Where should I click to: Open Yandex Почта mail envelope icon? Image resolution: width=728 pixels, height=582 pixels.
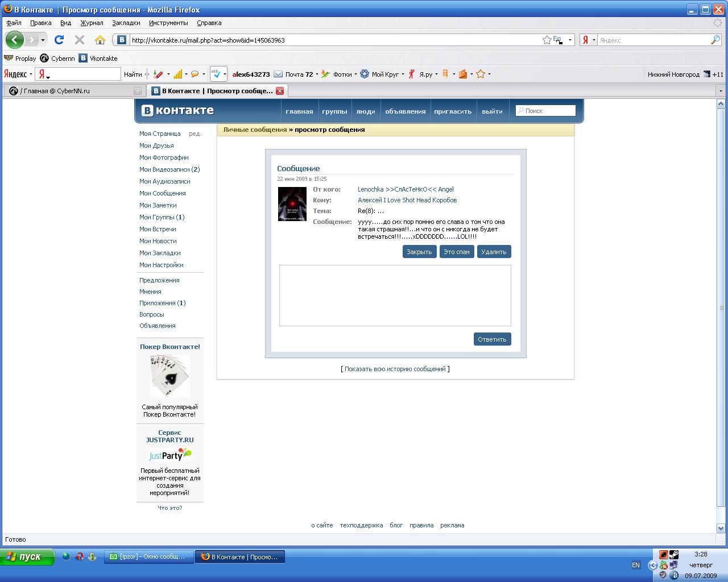278,74
